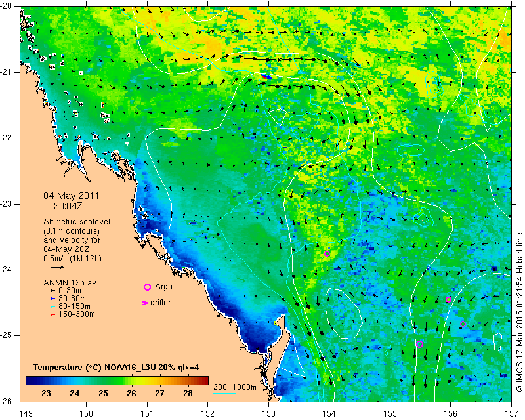Click the '30-80m' depth label
This screenshot has width=525, height=420.
[72, 299]
